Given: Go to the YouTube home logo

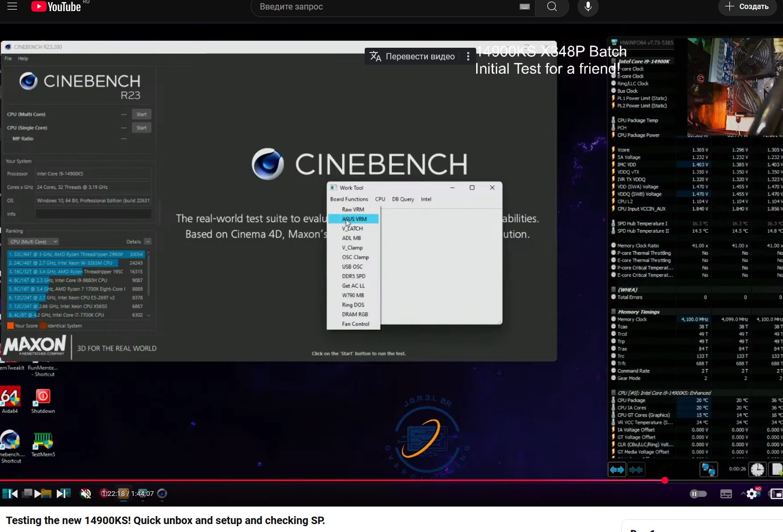Looking at the screenshot, I should point(56,6).
